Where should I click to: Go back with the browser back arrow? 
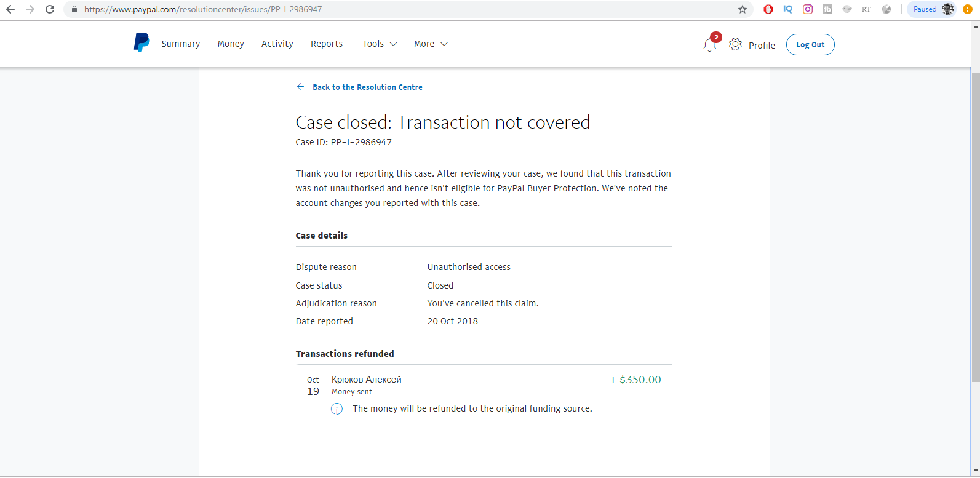pos(10,9)
